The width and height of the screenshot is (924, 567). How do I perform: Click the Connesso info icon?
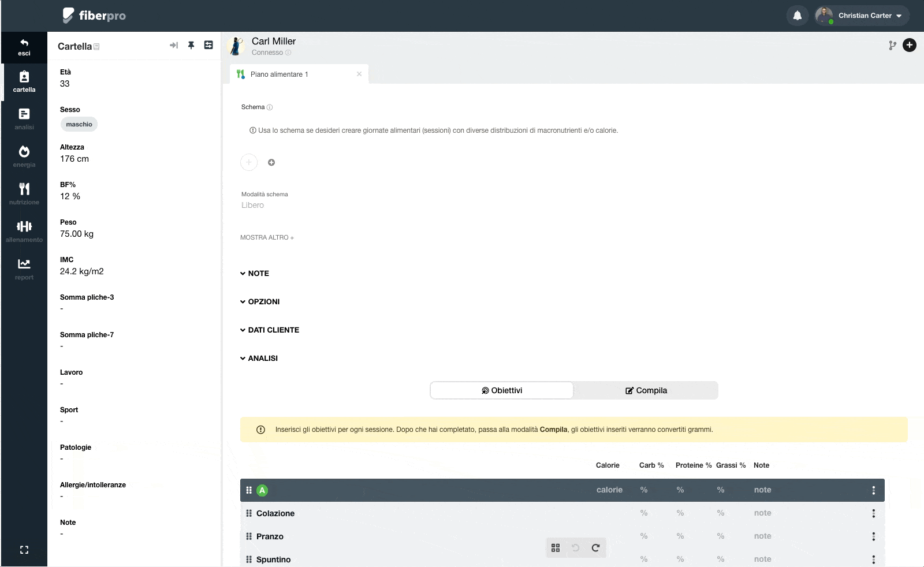(x=288, y=53)
